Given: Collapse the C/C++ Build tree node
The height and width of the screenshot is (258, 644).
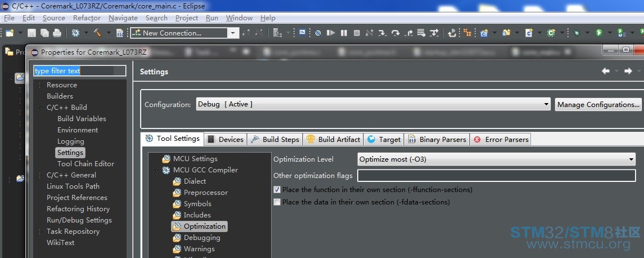Looking at the screenshot, I should [40, 108].
